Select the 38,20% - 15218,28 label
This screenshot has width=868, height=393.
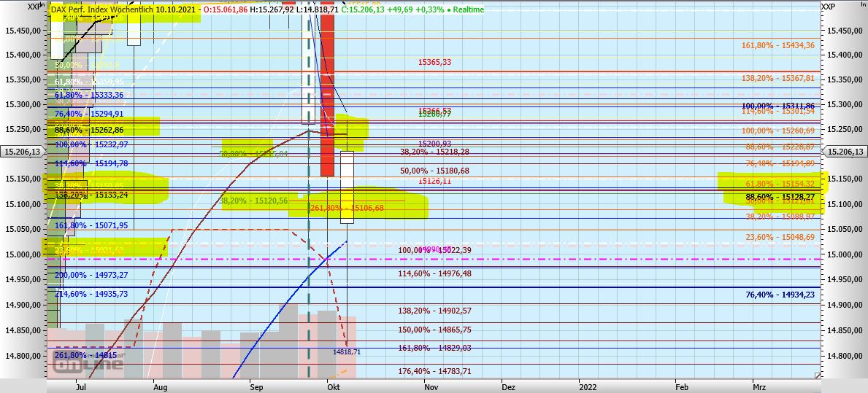click(x=434, y=152)
